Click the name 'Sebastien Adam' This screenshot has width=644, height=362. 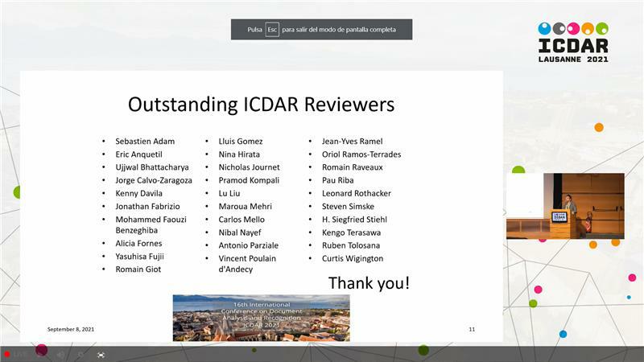click(145, 142)
